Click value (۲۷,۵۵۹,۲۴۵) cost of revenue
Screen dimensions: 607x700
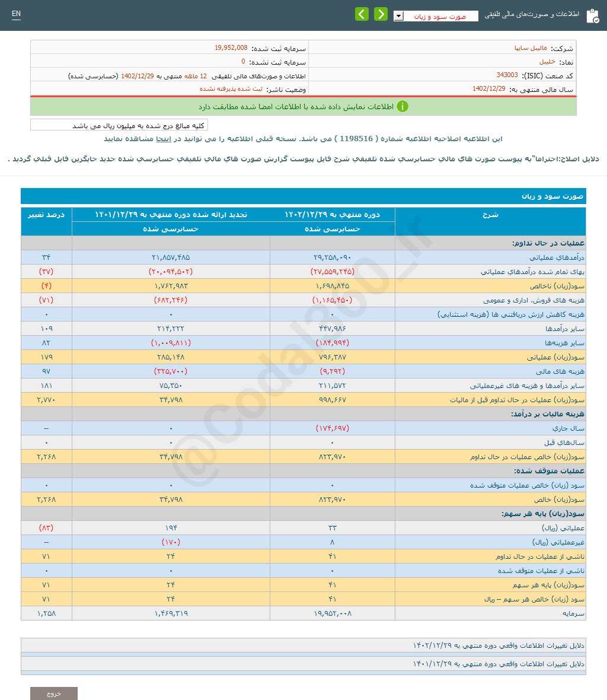[333, 272]
